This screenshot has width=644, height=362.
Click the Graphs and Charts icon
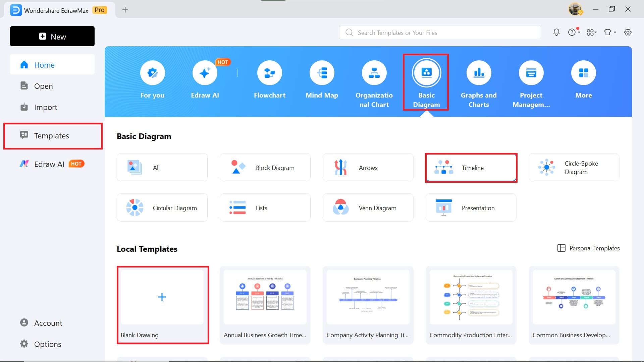click(x=479, y=73)
